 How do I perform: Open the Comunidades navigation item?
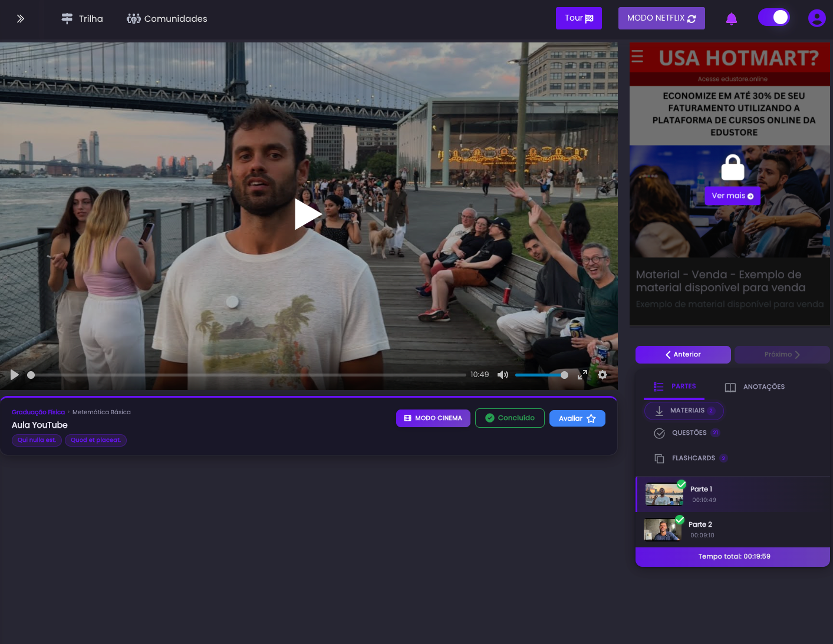point(167,19)
